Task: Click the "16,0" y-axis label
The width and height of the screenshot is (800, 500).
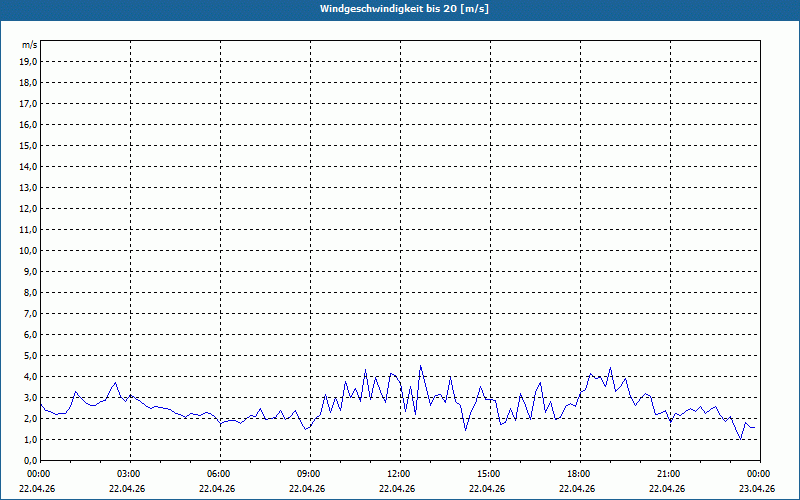Action: 29,124
